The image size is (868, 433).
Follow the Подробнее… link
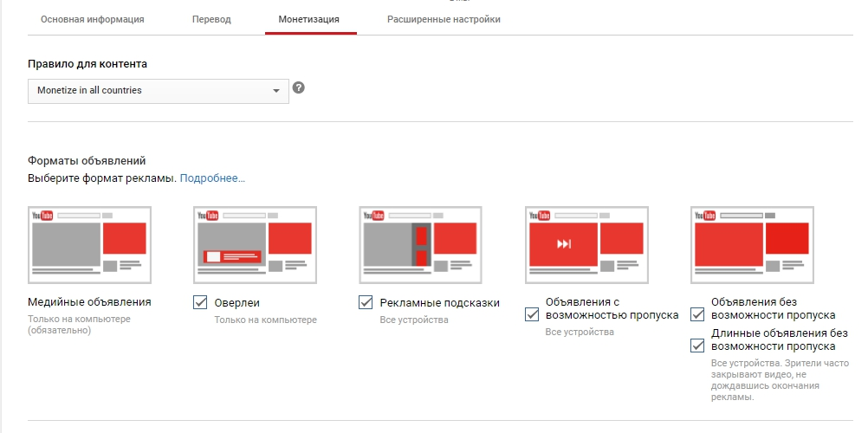click(x=212, y=178)
